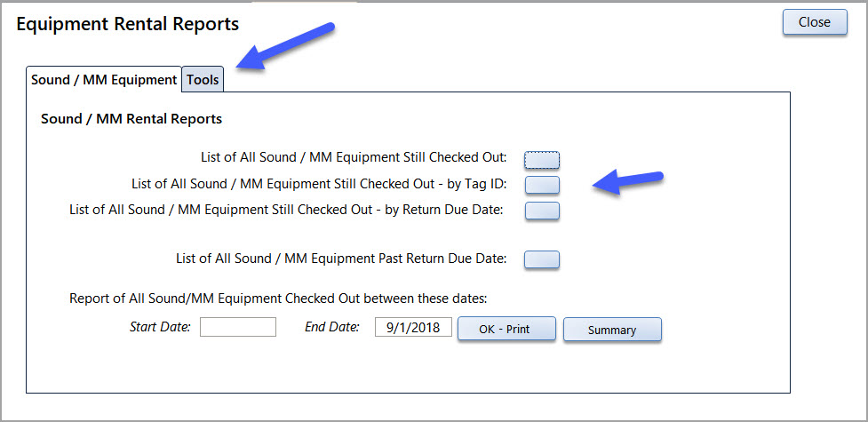Image resolution: width=868 pixels, height=422 pixels.
Task: Click the 'Sound / MM Rental Reports' heading
Action: click(x=131, y=118)
